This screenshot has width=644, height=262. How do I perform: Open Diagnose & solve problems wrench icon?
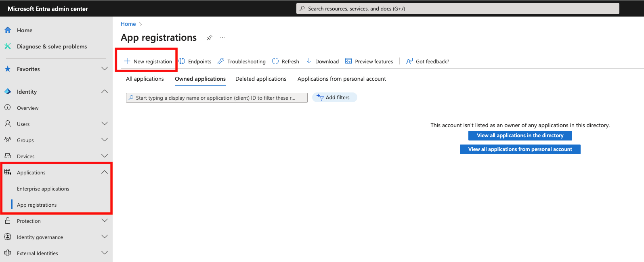pos(8,46)
